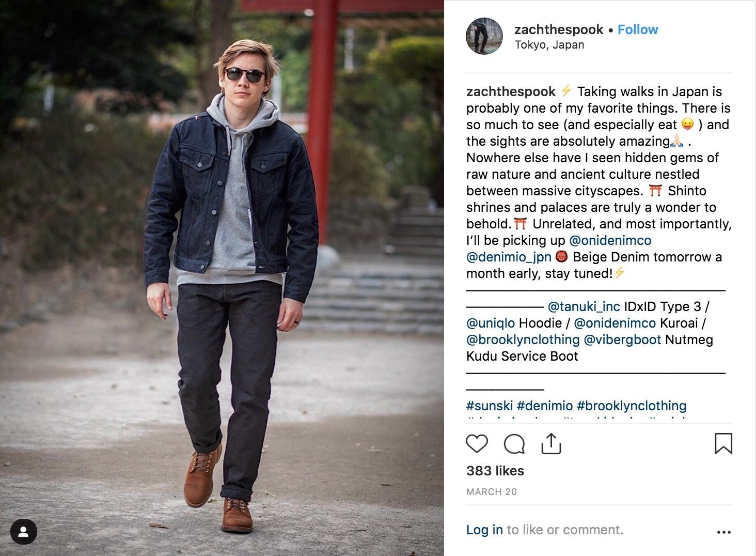756x556 pixels.
Task: Open the @vibergboot profile mention
Action: (x=622, y=339)
